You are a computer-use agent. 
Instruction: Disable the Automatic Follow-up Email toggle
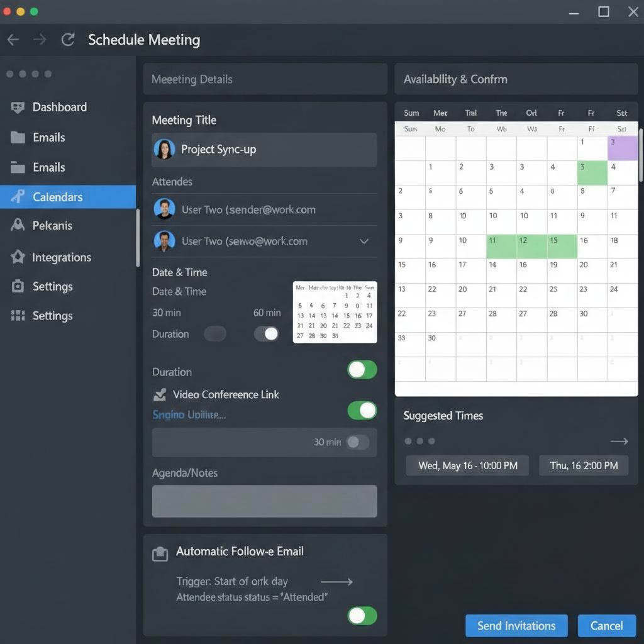pos(362,616)
